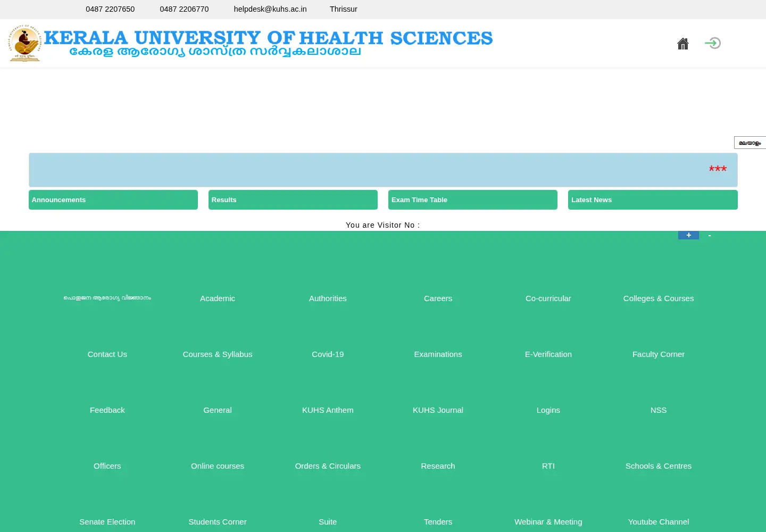Visit the Faculty Corner

click(659, 354)
